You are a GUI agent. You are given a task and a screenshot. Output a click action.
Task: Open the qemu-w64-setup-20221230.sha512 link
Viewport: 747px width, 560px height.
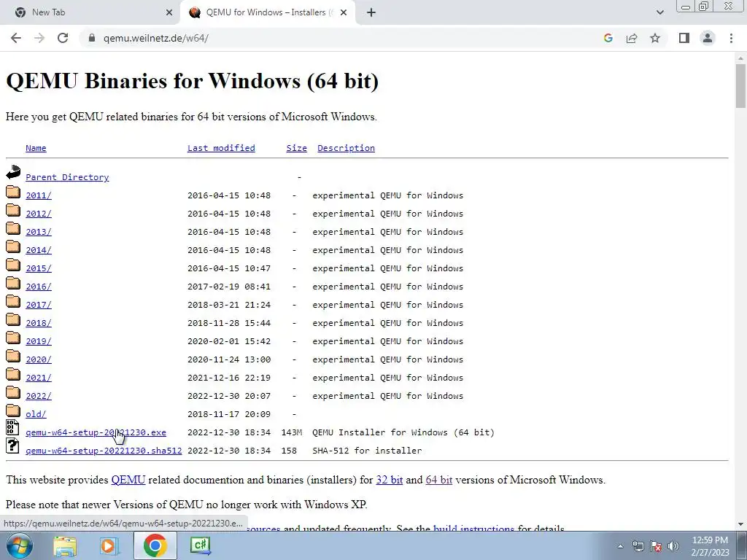(x=104, y=451)
